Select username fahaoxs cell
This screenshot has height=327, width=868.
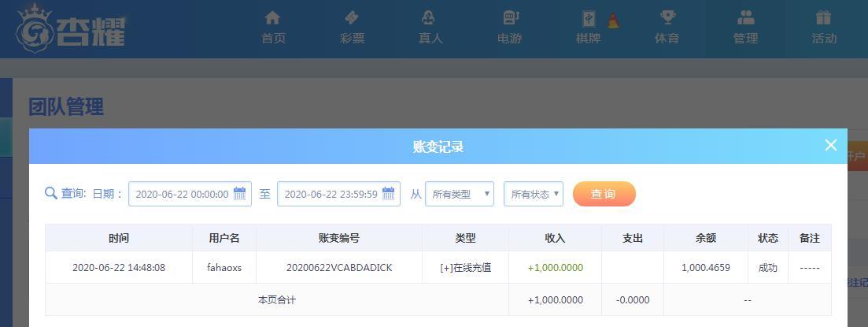pos(224,268)
